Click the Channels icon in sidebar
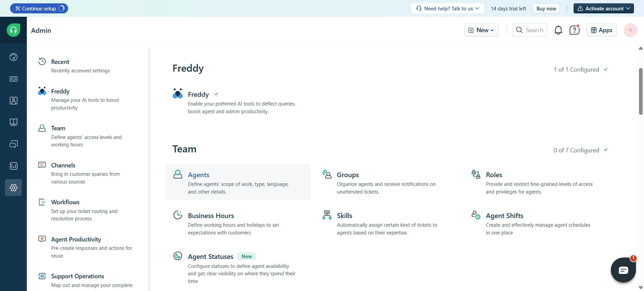Screen dimensions: 644x291 [42, 165]
